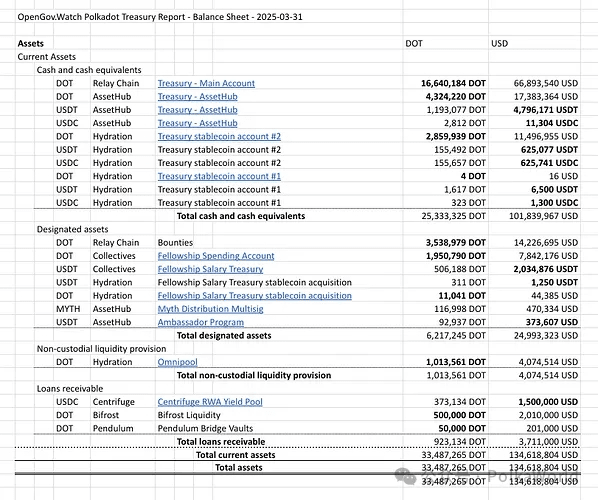This screenshot has width=598, height=500.
Task: Select the 4 DOT cell
Action: [x=473, y=176]
